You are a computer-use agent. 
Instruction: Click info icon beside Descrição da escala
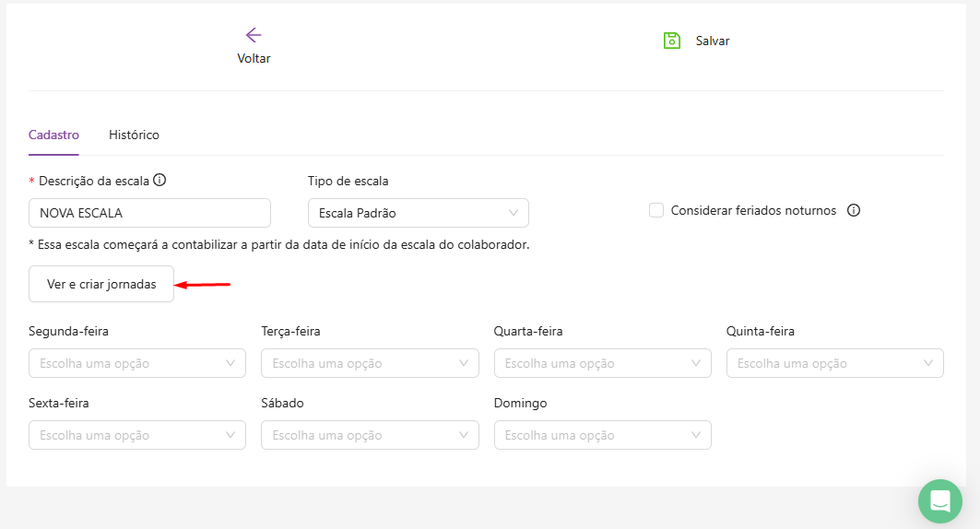point(159,181)
